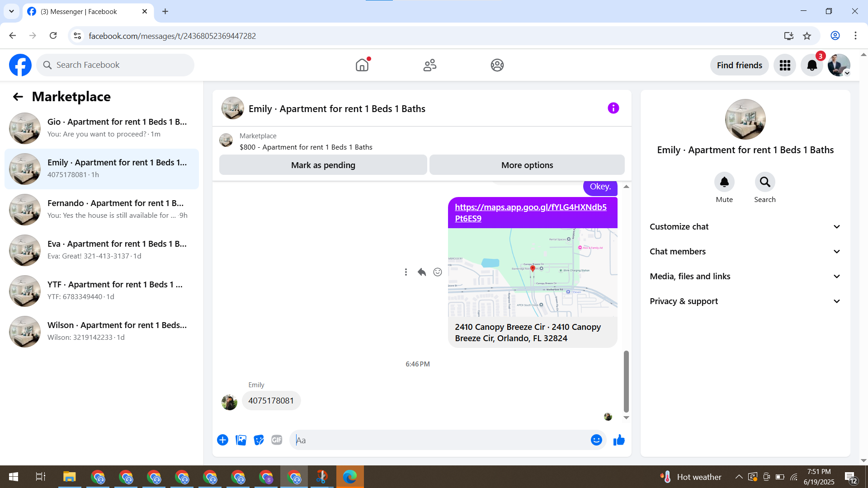View site information icon in address bar
The image size is (868, 488).
click(77, 36)
